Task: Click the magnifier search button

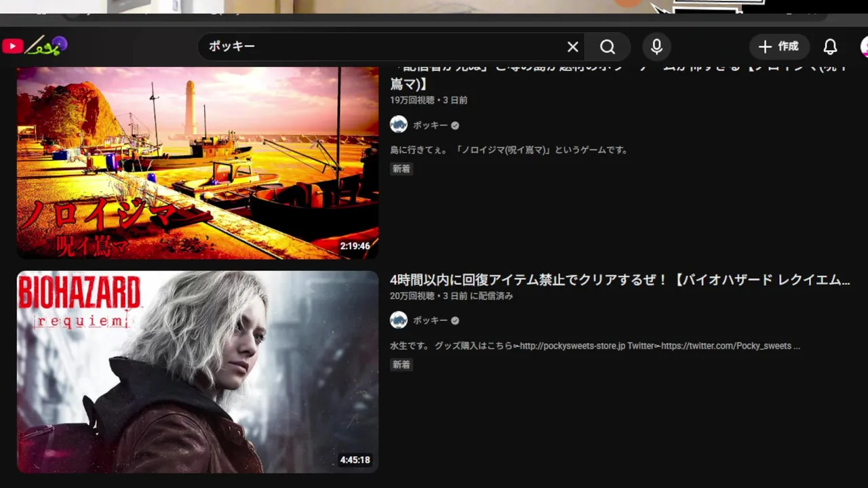Action: click(608, 47)
